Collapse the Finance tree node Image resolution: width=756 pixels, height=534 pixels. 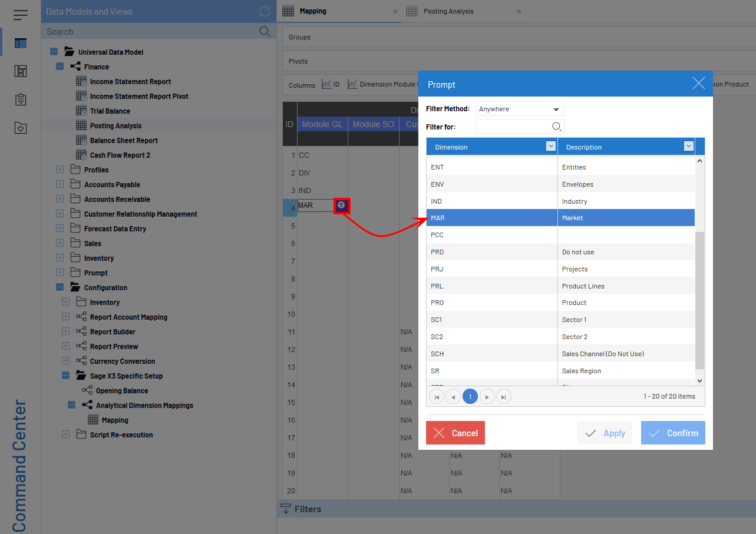pyautogui.click(x=60, y=67)
